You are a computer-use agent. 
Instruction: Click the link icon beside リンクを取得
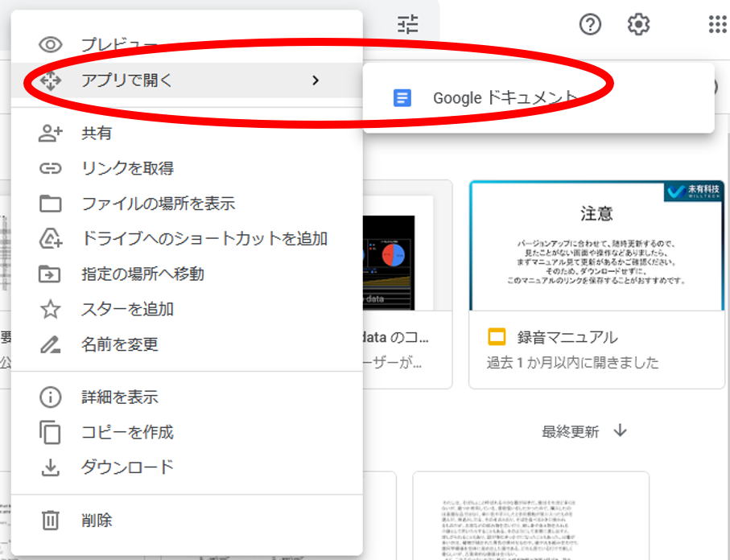coord(51,167)
